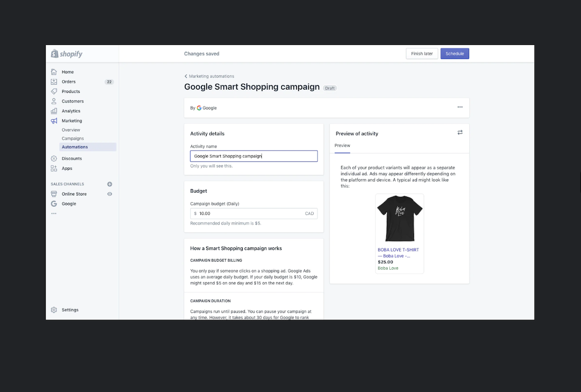Click the Online Store shop icon
Image resolution: width=581 pixels, height=392 pixels.
[54, 194]
